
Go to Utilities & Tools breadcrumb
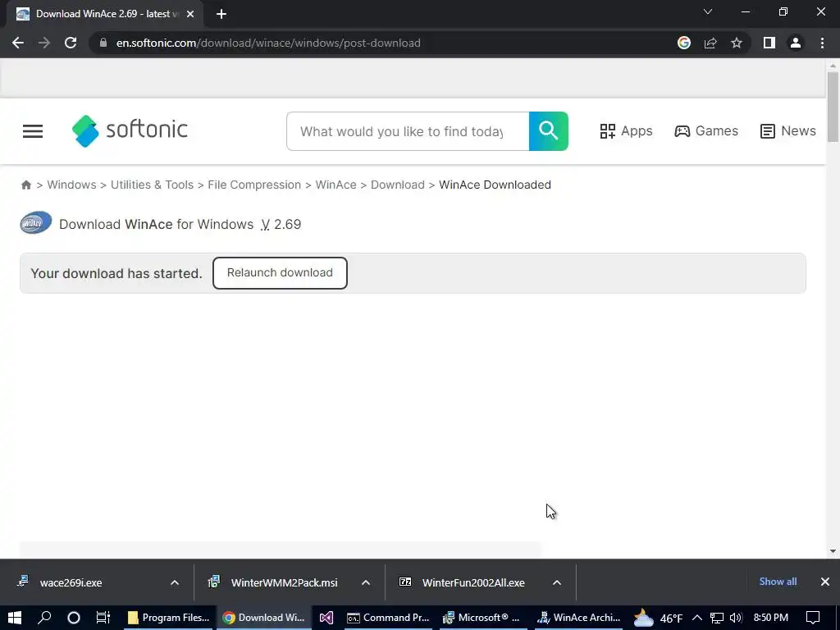[152, 185]
